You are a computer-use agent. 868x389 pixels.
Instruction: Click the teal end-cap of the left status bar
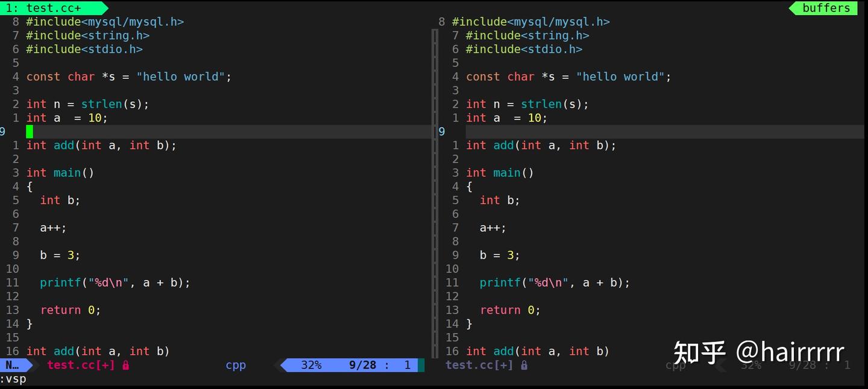pos(422,365)
